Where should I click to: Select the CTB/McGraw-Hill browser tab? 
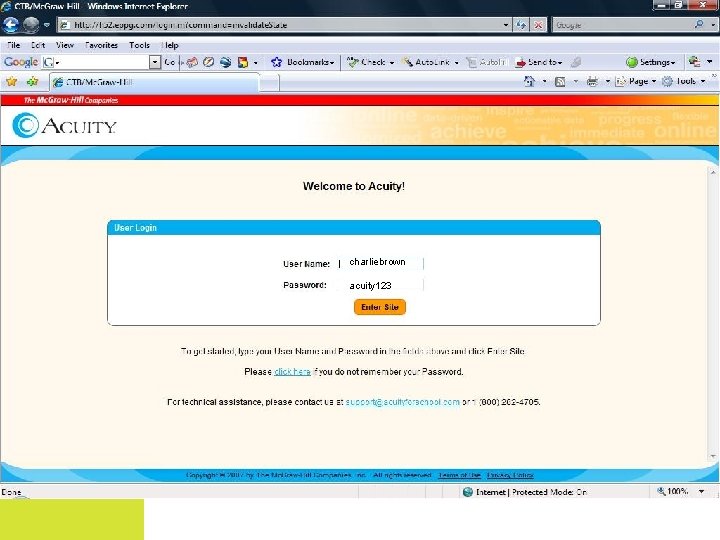click(155, 82)
